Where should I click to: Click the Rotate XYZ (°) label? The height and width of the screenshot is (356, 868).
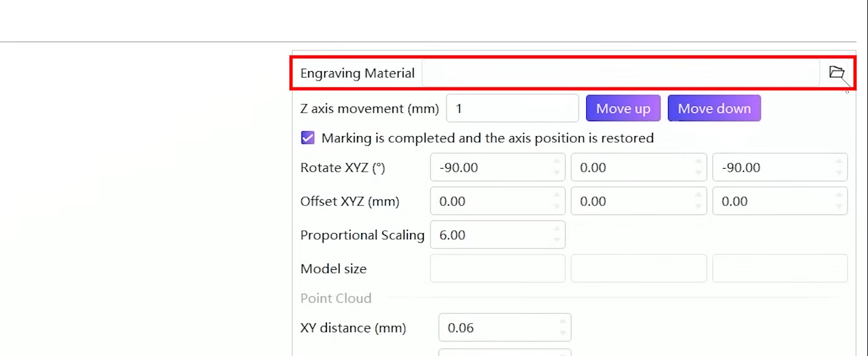pos(343,167)
